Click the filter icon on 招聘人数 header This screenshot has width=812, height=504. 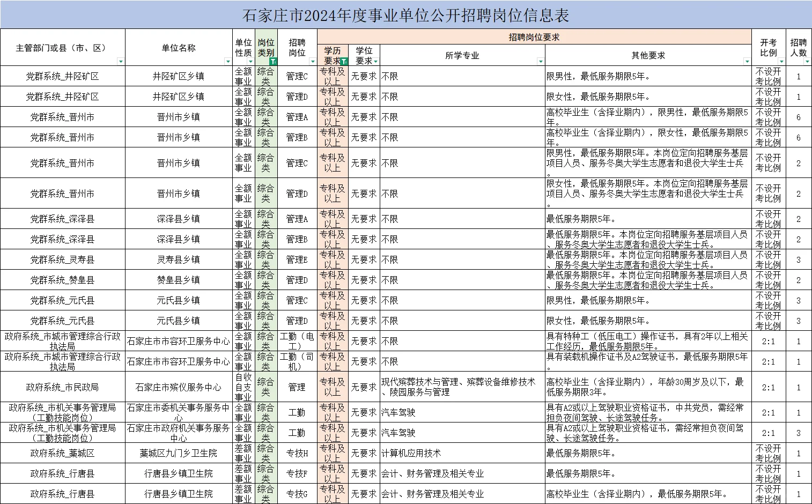(807, 62)
